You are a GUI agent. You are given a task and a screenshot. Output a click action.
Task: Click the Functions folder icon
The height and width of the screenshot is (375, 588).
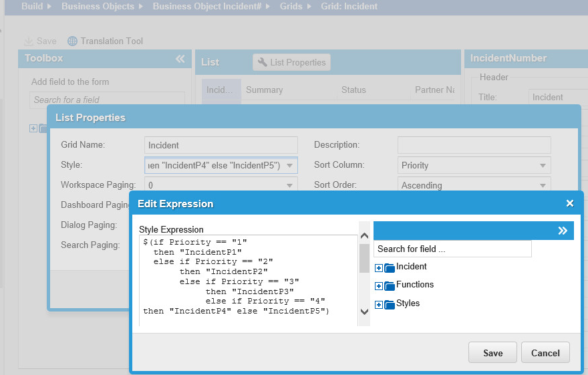click(390, 286)
